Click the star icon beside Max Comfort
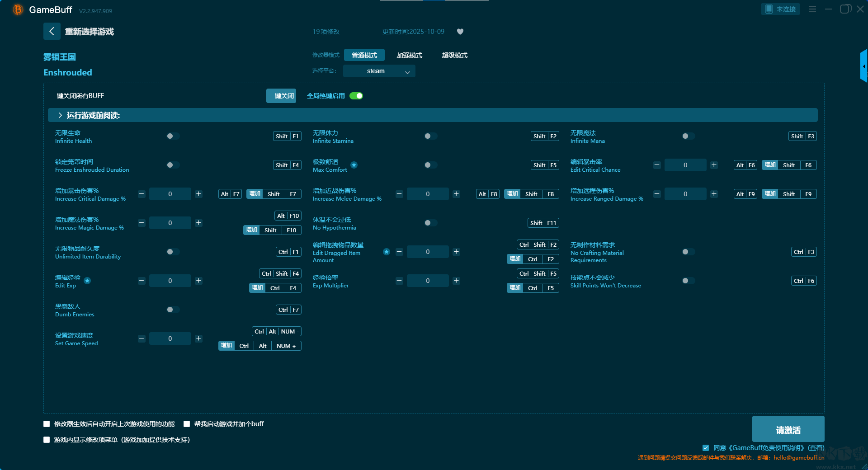This screenshot has height=470, width=868. 354,165
